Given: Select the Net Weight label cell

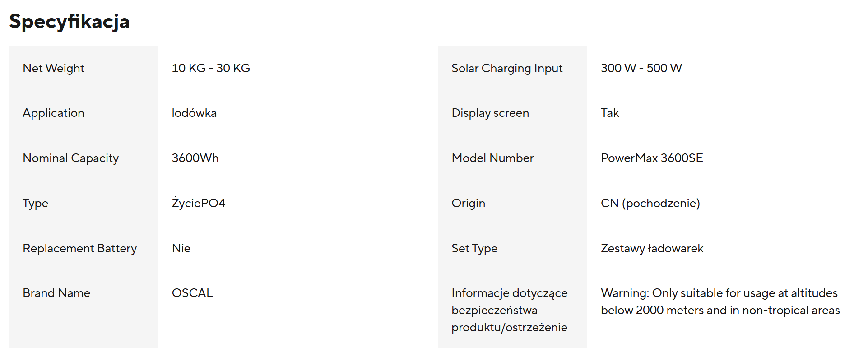Looking at the screenshot, I should 84,68.
